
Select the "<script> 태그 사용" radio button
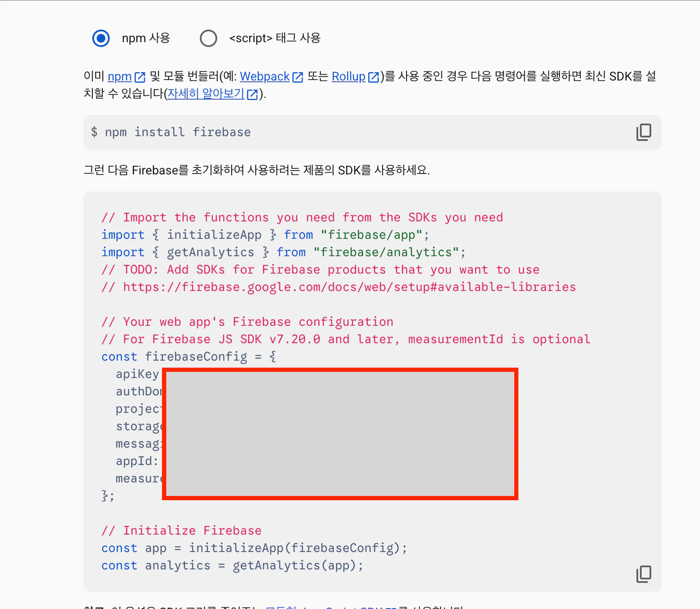click(x=209, y=38)
